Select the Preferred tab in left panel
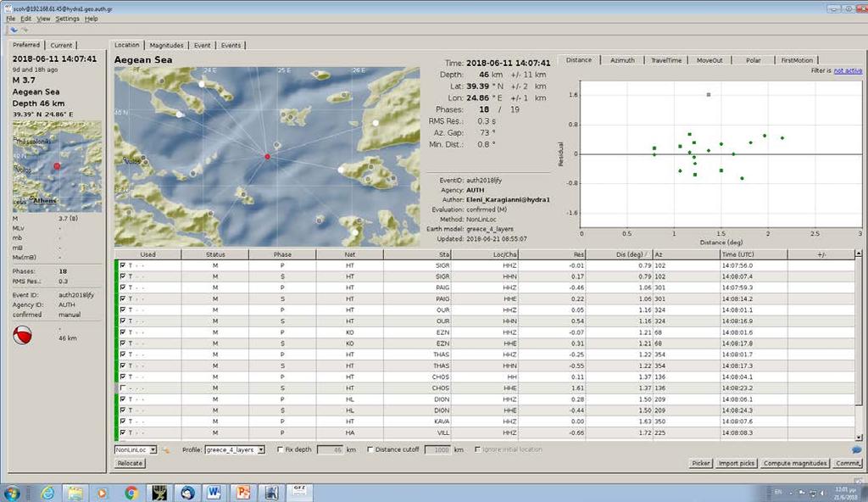Screen dimensions: 868x502 [26, 45]
